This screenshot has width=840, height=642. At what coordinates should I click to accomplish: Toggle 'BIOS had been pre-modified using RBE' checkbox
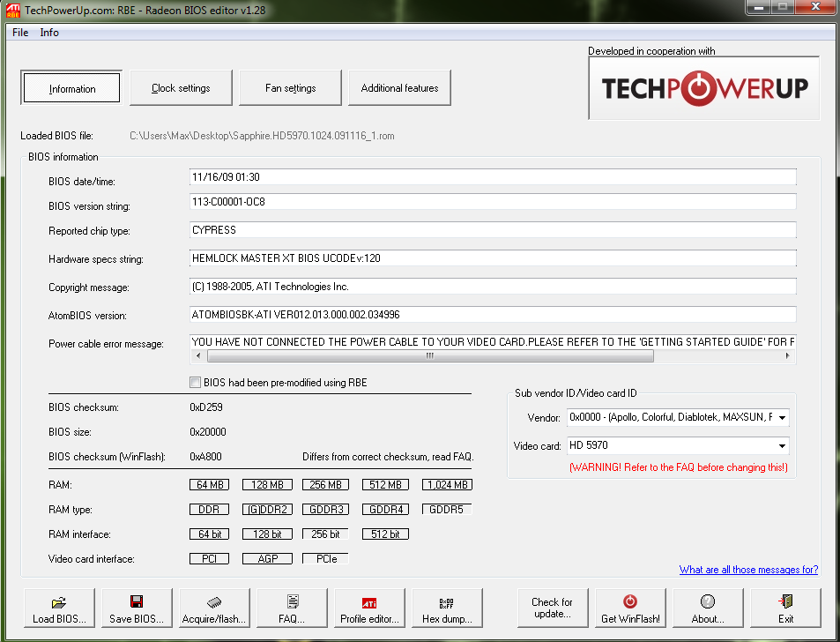coord(196,382)
